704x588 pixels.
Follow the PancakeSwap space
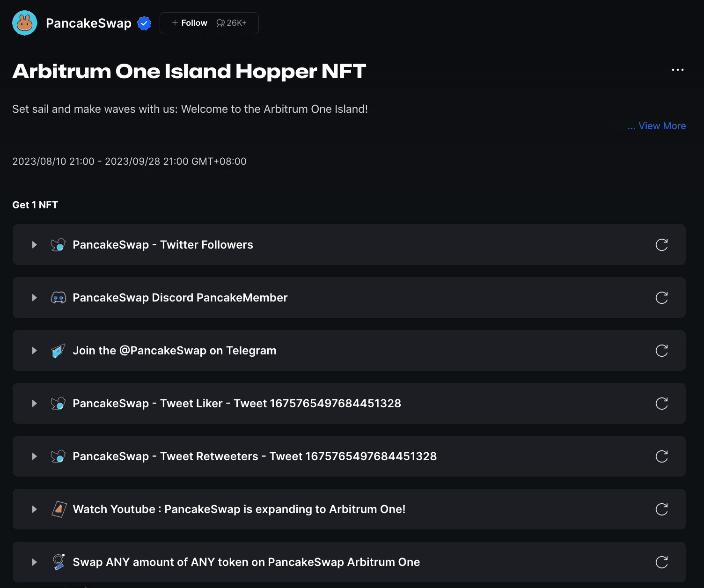(x=190, y=23)
